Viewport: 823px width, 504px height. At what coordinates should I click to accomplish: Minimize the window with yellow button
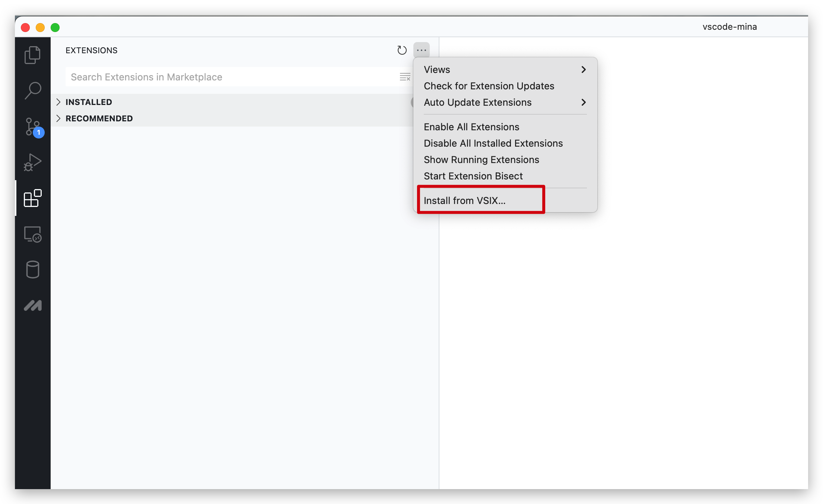40,28
